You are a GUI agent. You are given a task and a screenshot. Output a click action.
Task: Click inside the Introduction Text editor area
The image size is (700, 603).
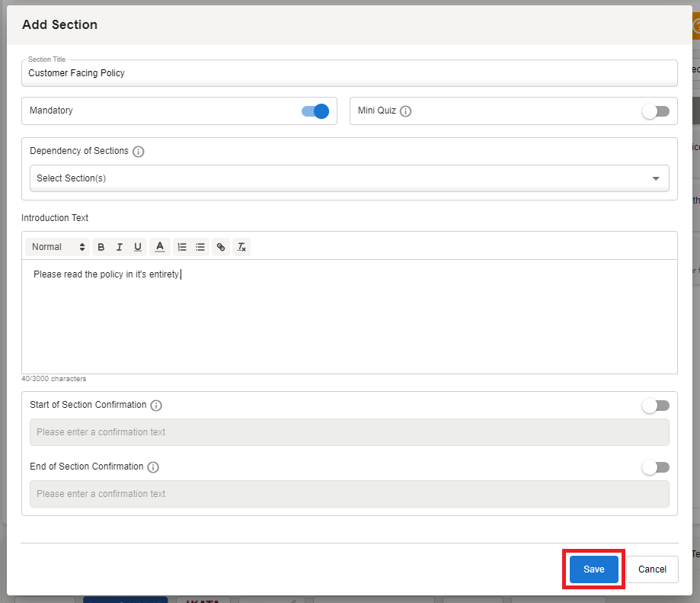pyautogui.click(x=349, y=320)
